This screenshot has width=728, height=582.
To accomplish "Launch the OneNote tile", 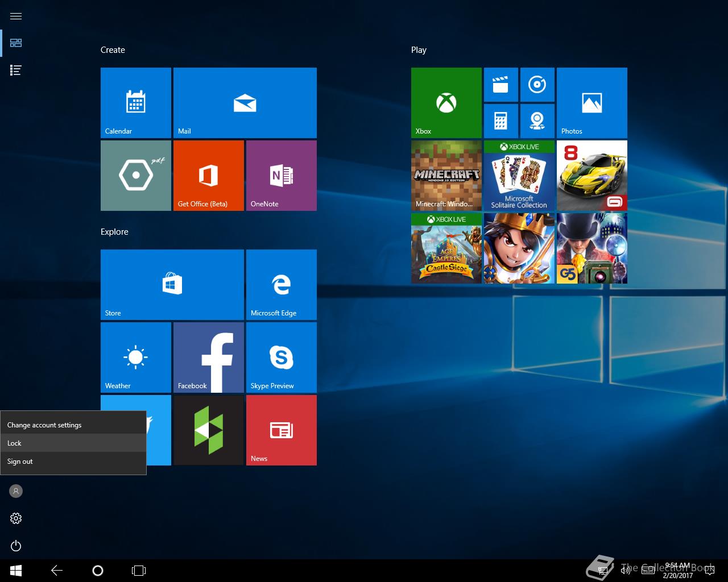I will 282,176.
